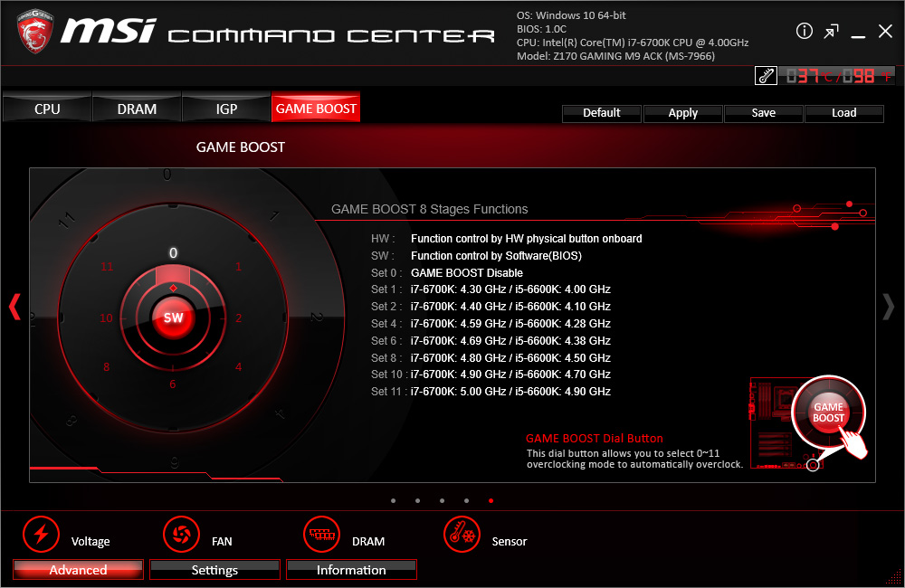905x588 pixels.
Task: Select stage 11 on the dial
Action: [x=108, y=267]
